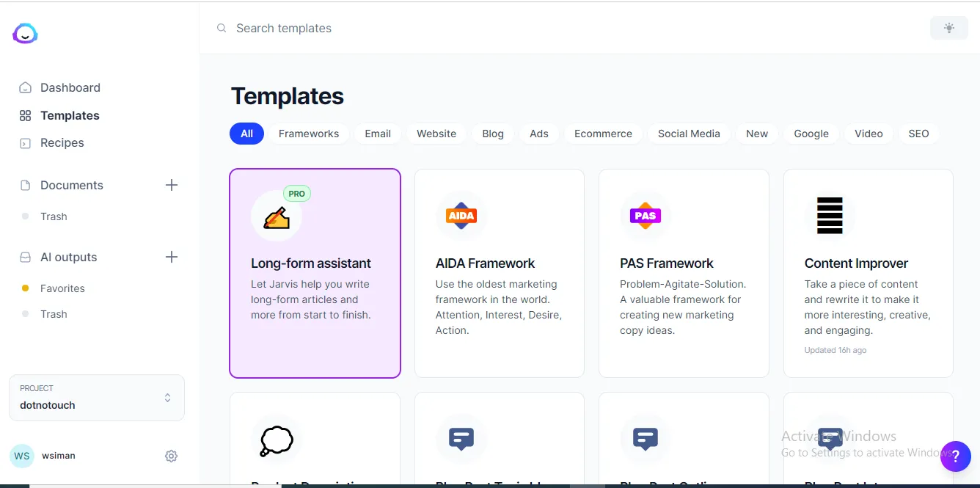Viewport: 980px width, 488px height.
Task: Click the AIDA Framework icon
Action: pyautogui.click(x=461, y=216)
